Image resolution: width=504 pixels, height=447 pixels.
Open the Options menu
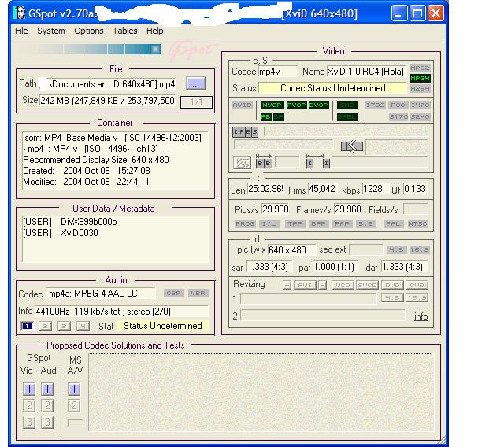point(89,31)
